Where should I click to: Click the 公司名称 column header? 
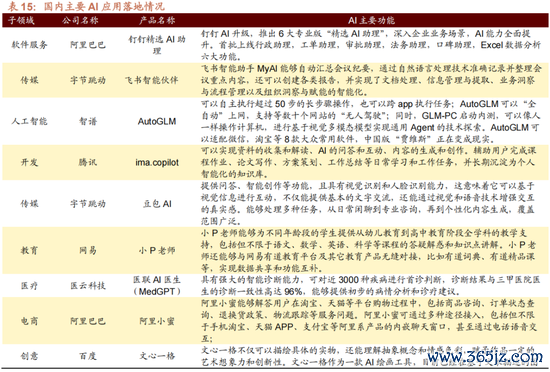(80, 20)
